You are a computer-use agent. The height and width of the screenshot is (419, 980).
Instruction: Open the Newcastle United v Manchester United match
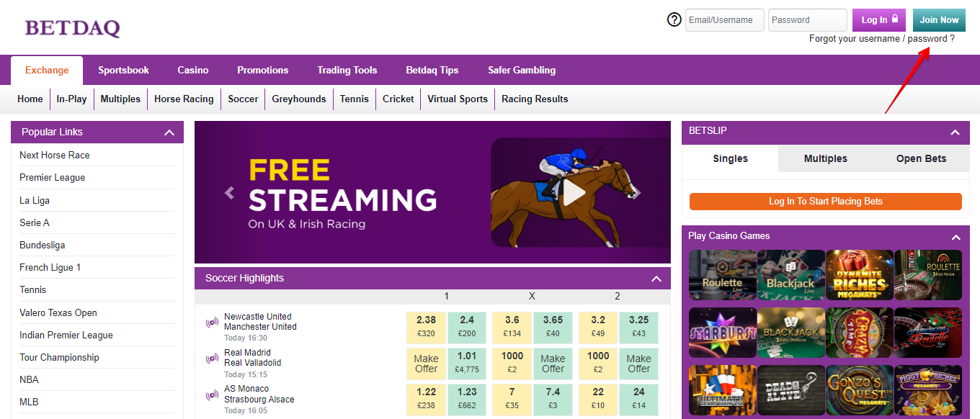point(260,322)
